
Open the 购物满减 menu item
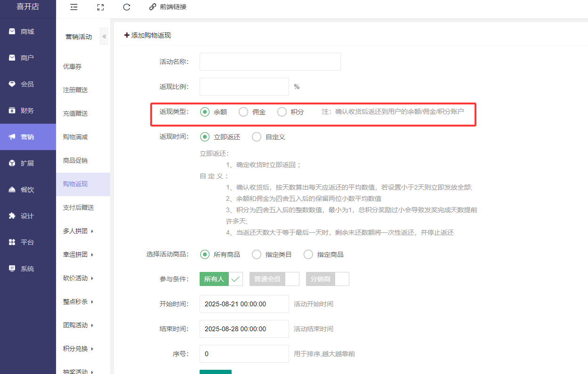coord(83,137)
